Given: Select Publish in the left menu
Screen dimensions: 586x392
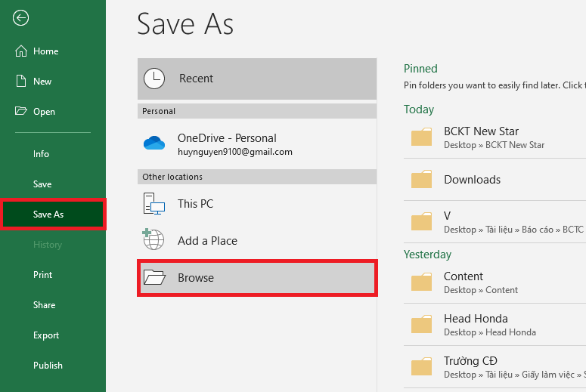Looking at the screenshot, I should [x=48, y=366].
